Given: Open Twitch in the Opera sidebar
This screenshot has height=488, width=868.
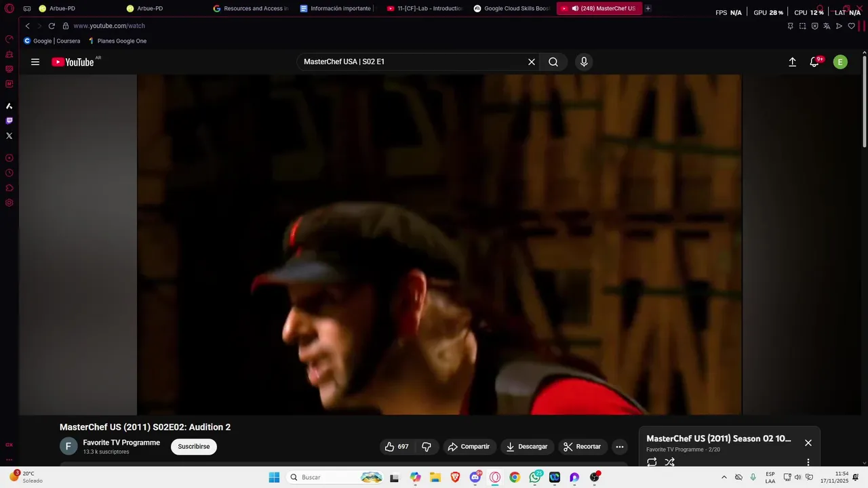Looking at the screenshot, I should pos(9,121).
